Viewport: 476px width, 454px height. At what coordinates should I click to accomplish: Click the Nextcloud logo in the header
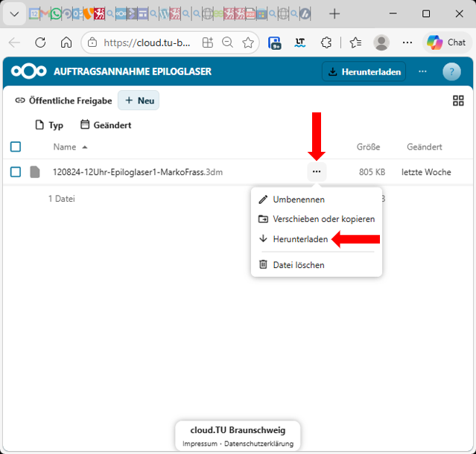coord(29,71)
